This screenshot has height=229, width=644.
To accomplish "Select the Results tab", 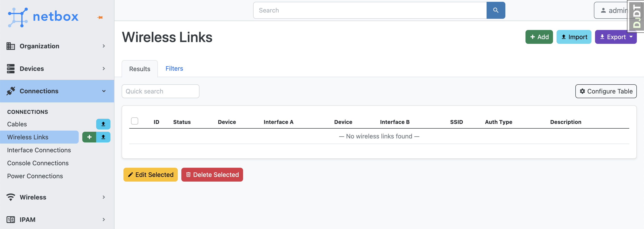I will pos(139,69).
